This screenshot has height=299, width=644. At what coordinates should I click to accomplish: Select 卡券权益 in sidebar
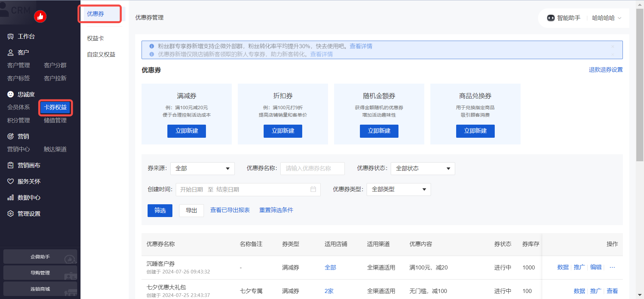pos(55,108)
